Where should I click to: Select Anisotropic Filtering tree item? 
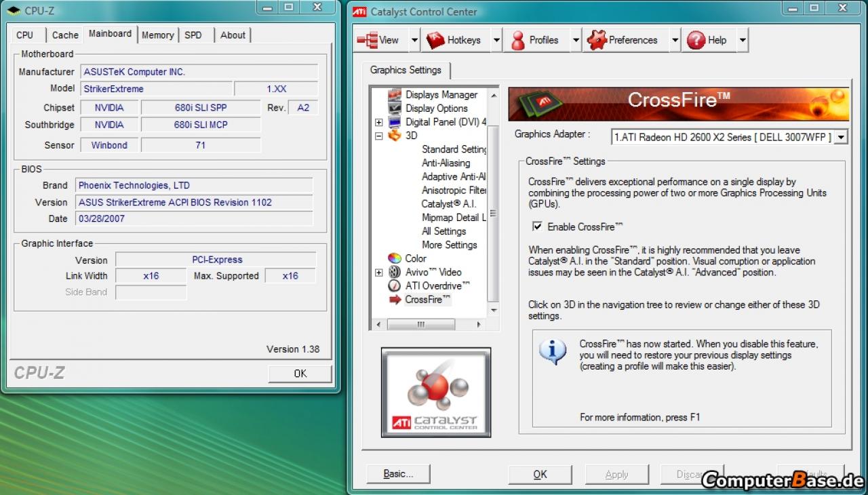click(454, 190)
